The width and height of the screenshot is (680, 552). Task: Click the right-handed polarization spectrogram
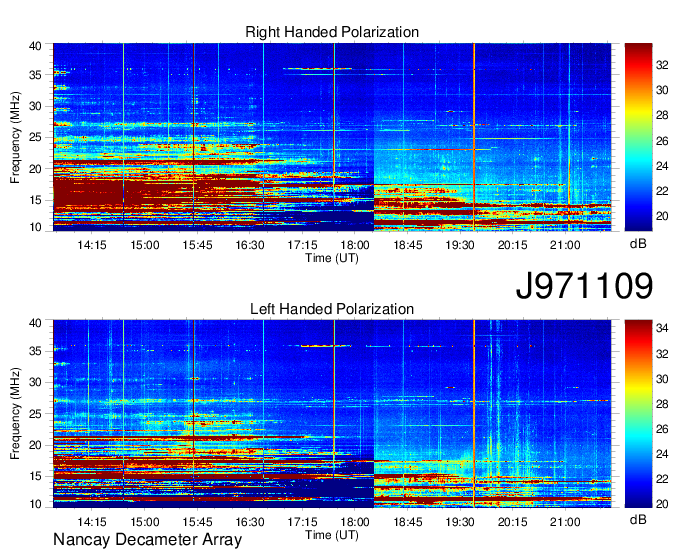[332, 137]
